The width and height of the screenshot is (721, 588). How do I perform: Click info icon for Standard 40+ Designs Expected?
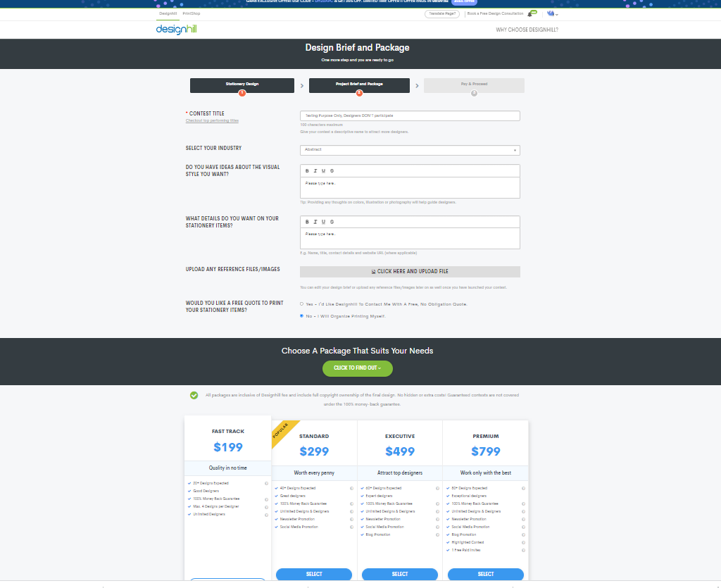click(352, 489)
